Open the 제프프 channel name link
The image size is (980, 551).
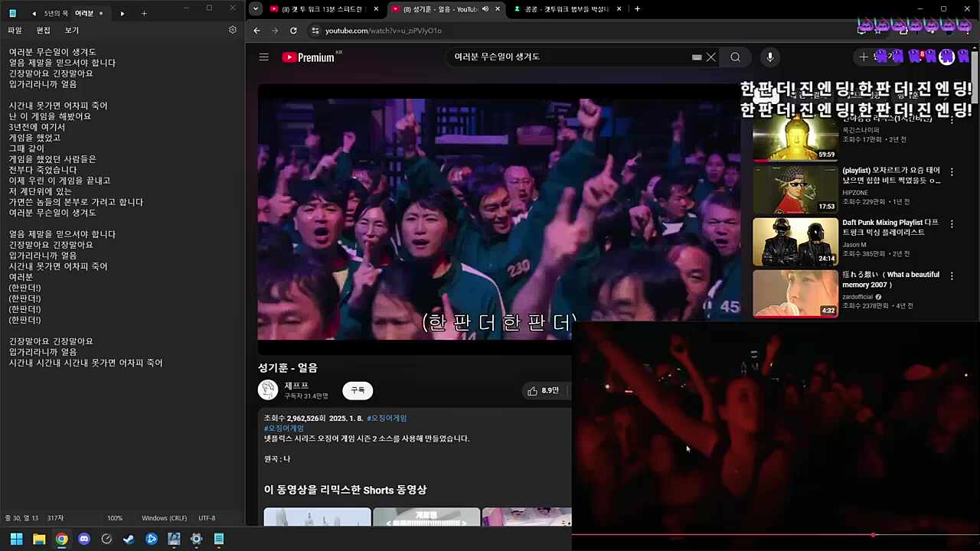[x=296, y=386]
